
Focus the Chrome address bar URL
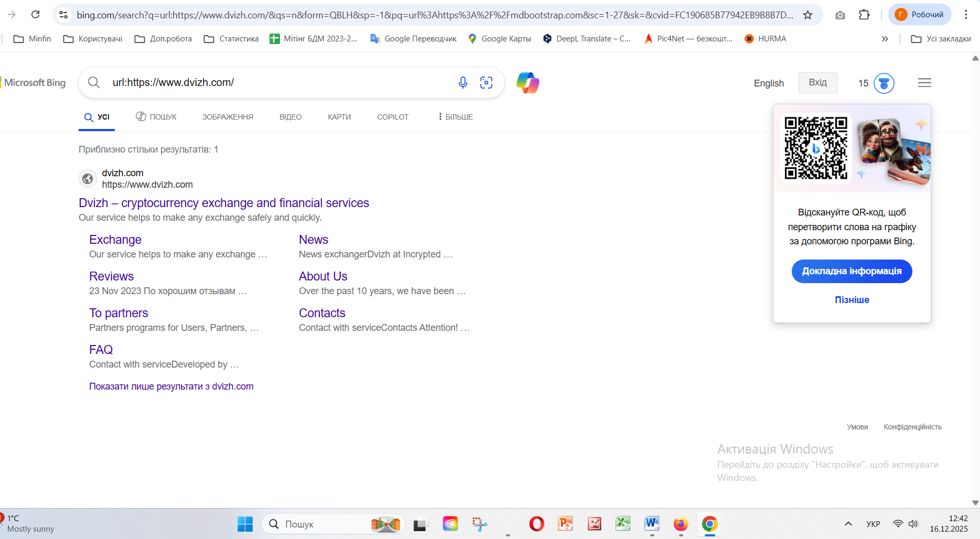[435, 15]
